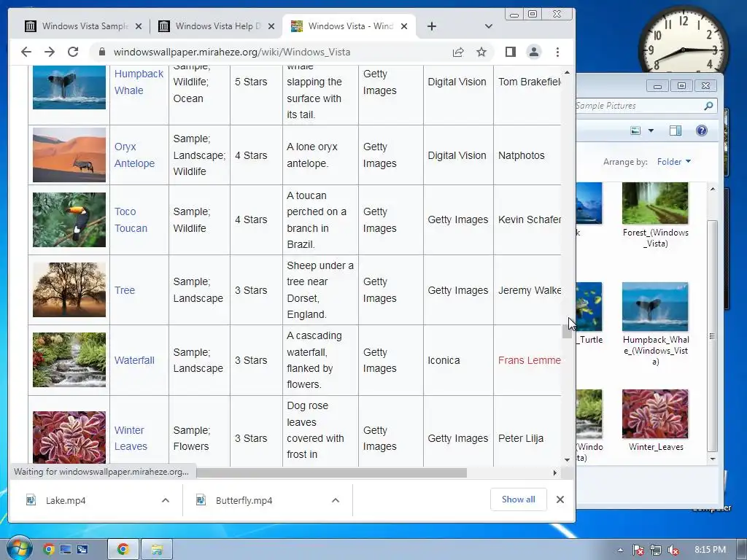
Task: Click the Toco Toucan thumbnail
Action: click(x=69, y=219)
